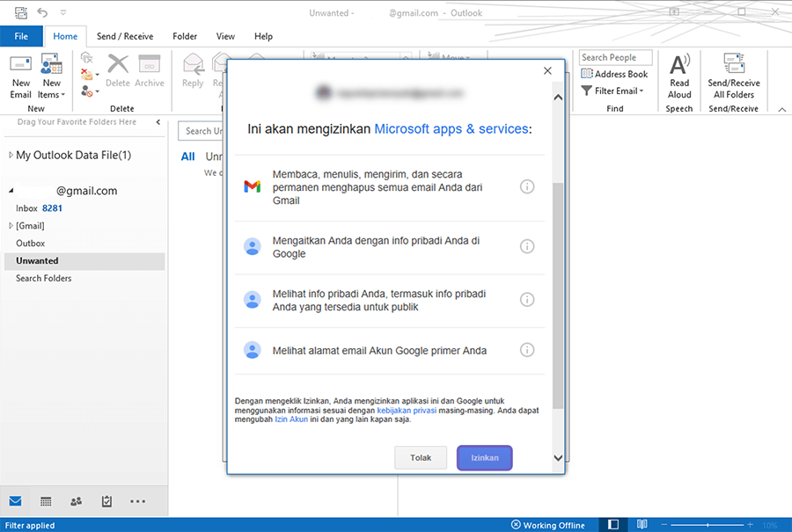
Task: Open the New Items menu
Action: (x=51, y=77)
